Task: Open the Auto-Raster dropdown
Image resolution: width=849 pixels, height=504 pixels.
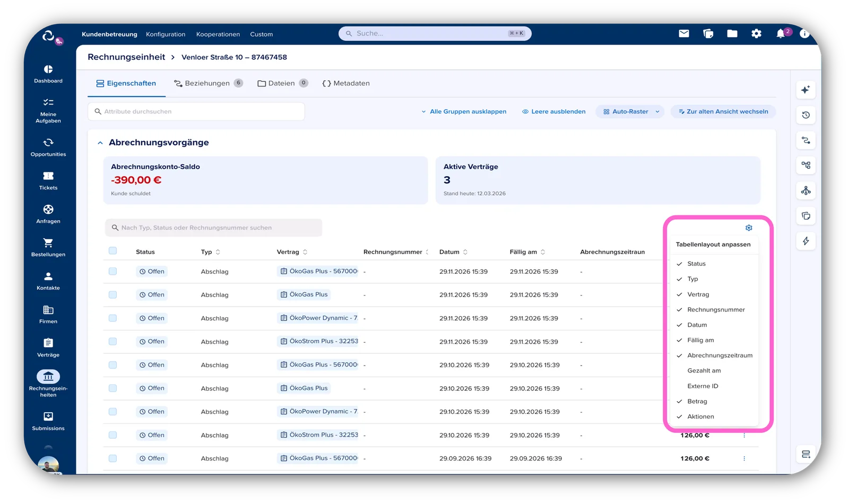Action: [630, 111]
